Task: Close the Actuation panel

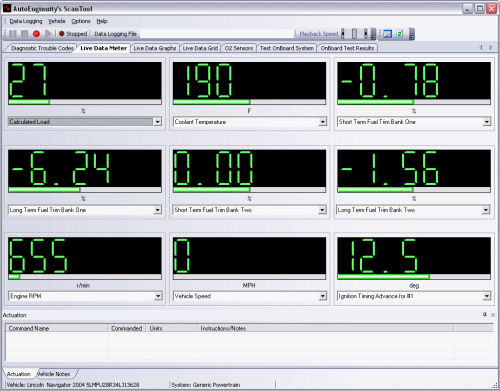Action: point(493,315)
